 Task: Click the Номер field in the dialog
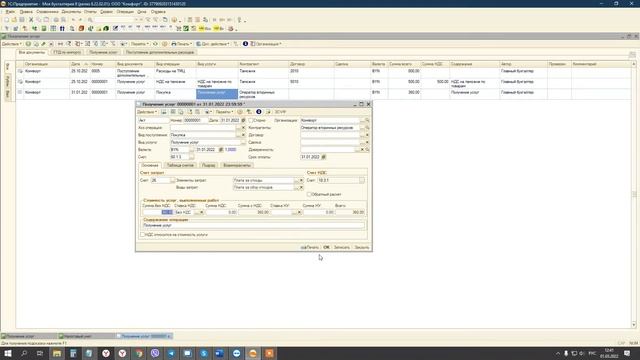coord(195,120)
